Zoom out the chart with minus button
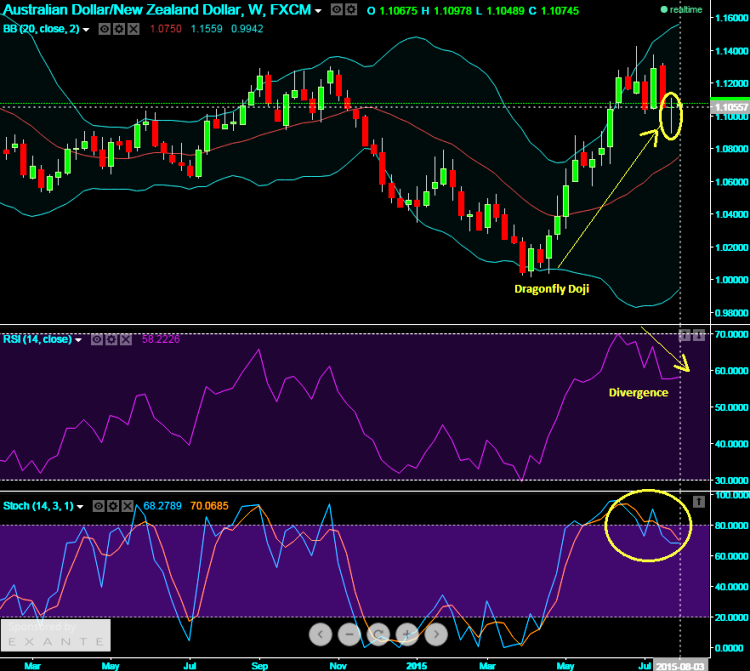This screenshot has width=750, height=671. pyautogui.click(x=349, y=635)
